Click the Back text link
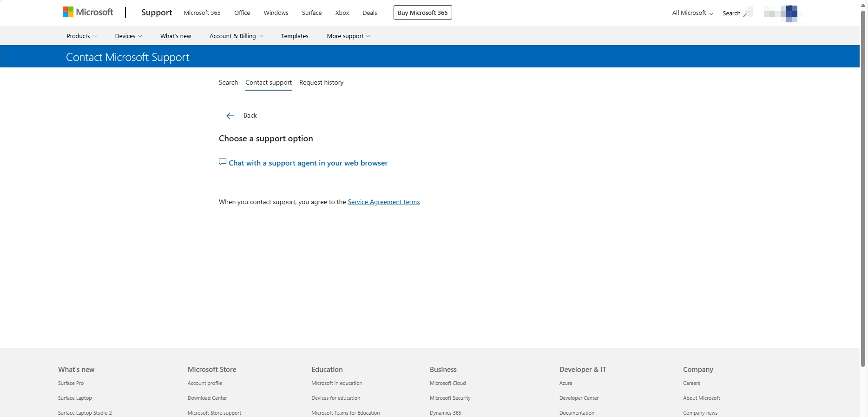Screen dimensions: 868x417 (x=250, y=115)
